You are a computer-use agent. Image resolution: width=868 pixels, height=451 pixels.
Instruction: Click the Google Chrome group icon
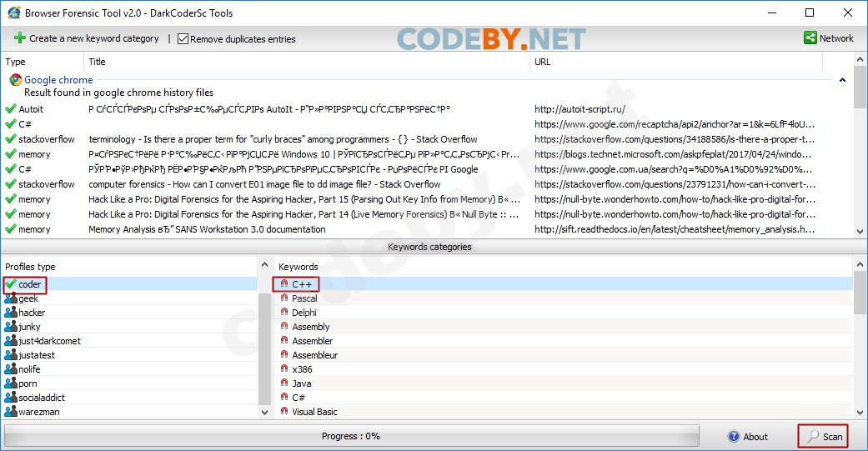click(x=16, y=80)
